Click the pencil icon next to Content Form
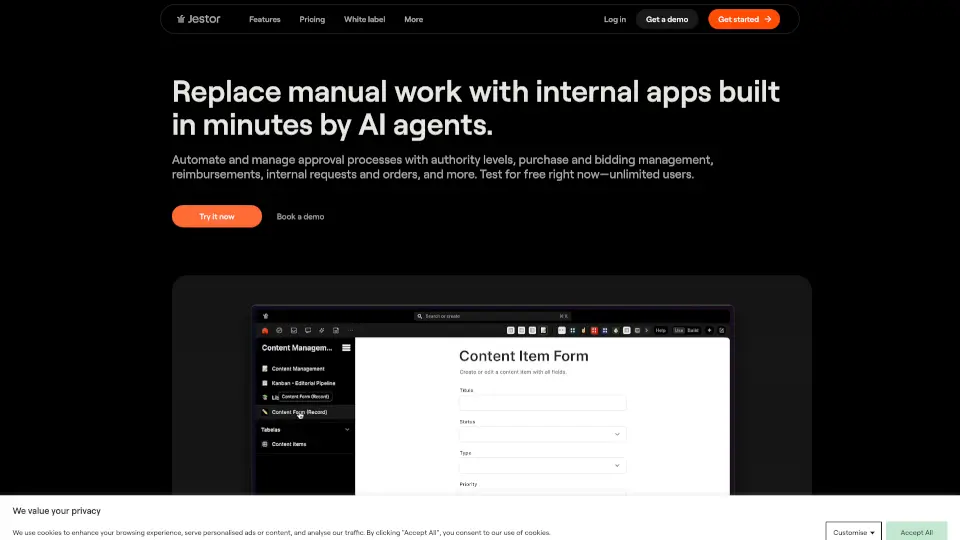 coord(264,412)
